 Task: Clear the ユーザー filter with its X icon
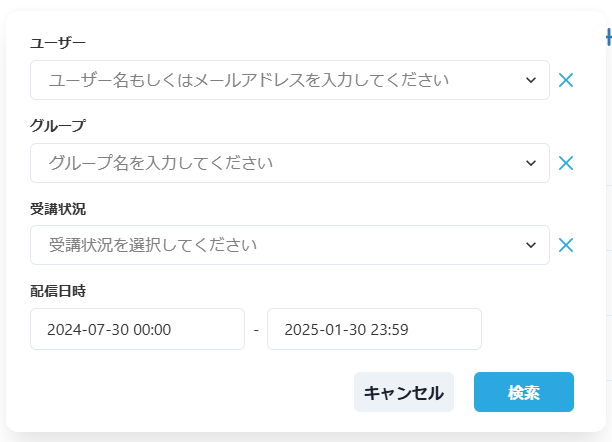pyautogui.click(x=566, y=80)
